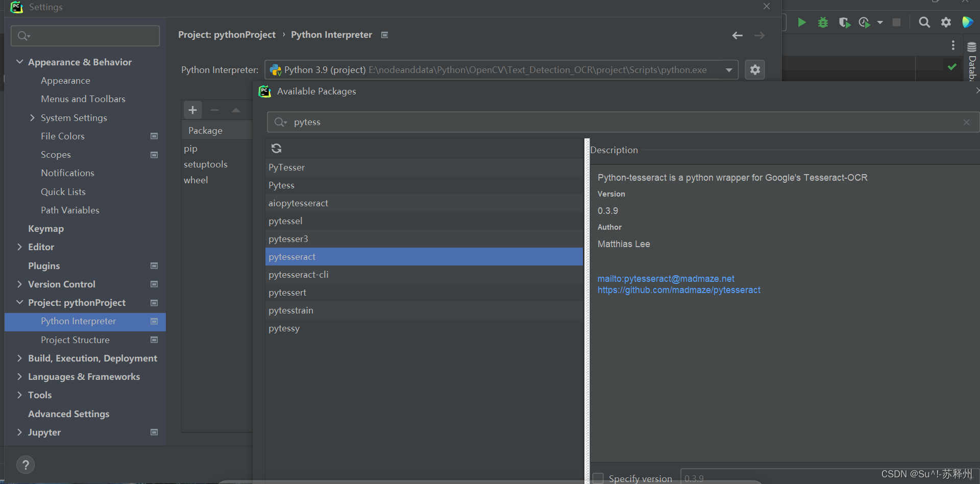
Task: Select the PyTesser package
Action: tap(424, 167)
